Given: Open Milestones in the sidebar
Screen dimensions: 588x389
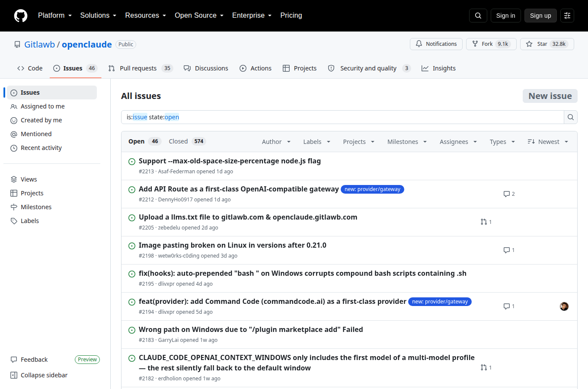Looking at the screenshot, I should (x=52, y=207).
